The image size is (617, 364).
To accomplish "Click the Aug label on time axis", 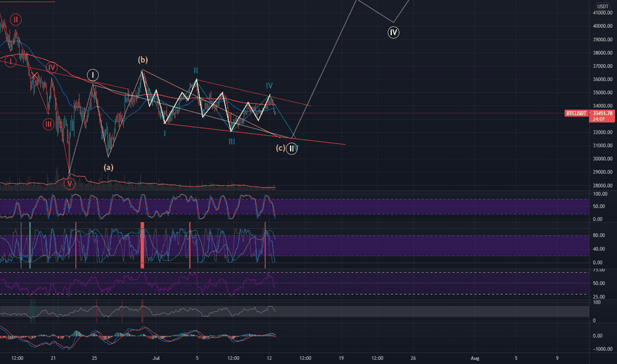I will coord(475,359).
